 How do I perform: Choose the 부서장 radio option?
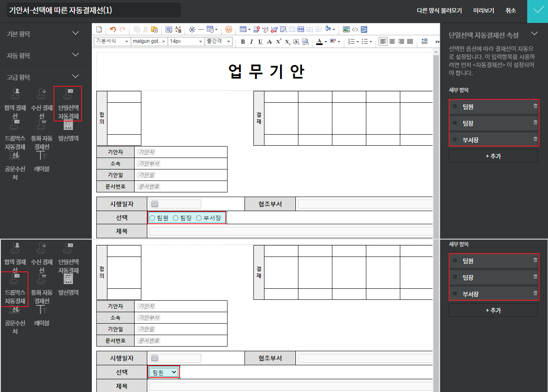coord(199,218)
